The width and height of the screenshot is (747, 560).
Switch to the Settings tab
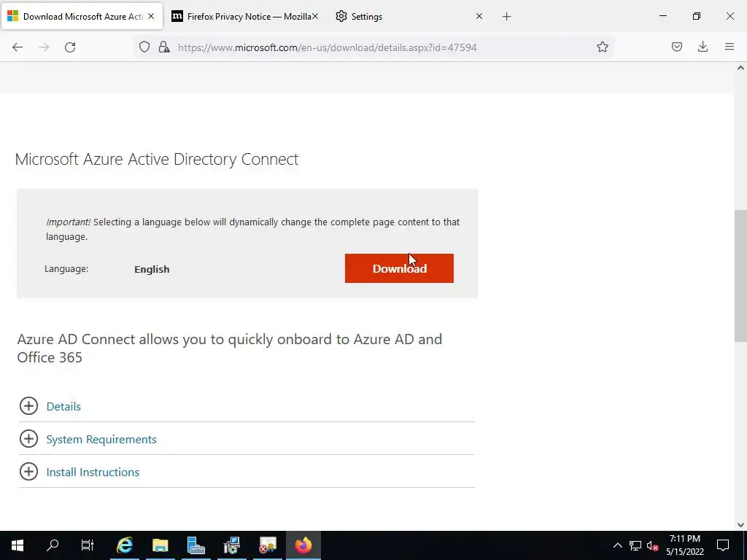410,16
